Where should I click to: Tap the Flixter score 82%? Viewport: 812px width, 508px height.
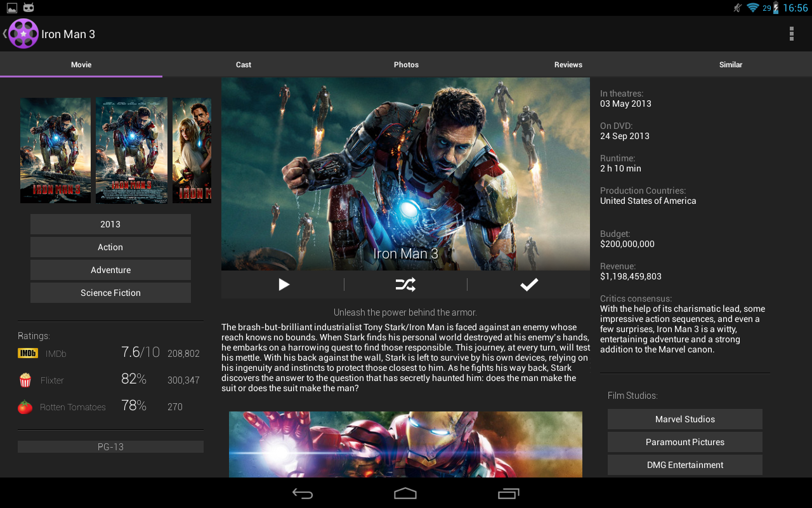point(134,379)
